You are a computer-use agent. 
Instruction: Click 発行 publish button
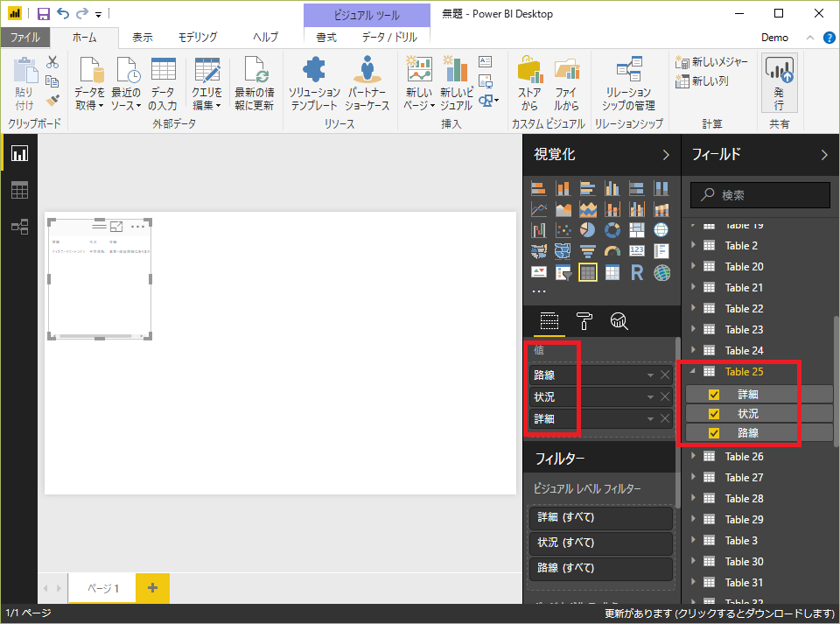tap(779, 82)
